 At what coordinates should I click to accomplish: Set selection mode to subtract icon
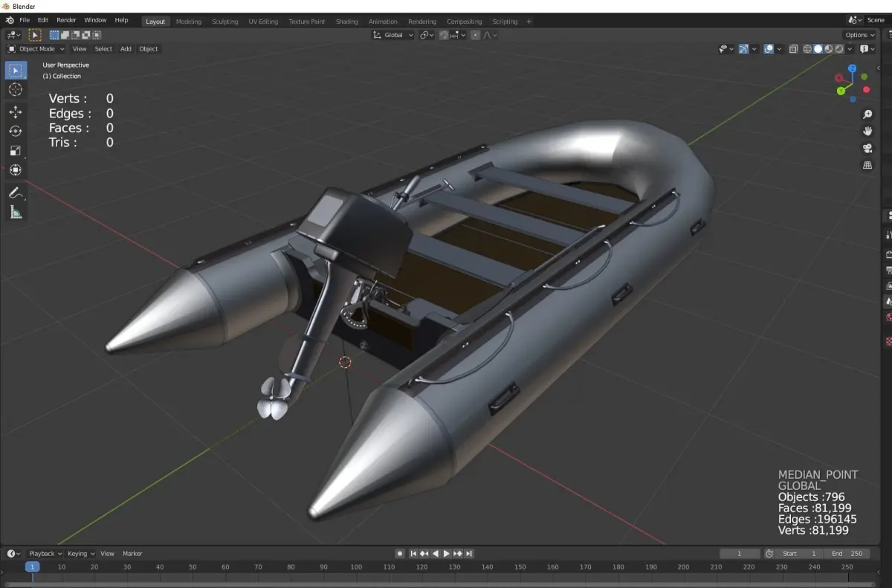[x=75, y=35]
